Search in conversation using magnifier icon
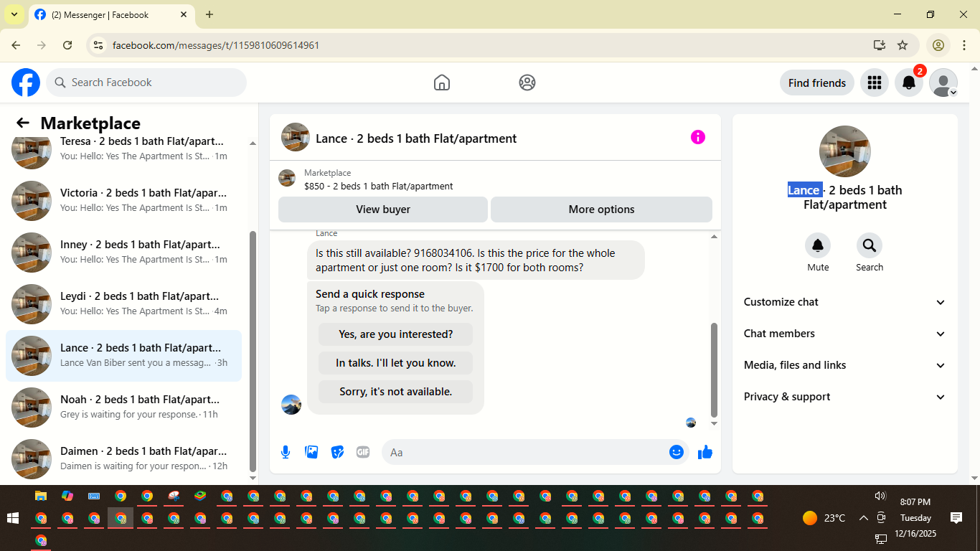The image size is (980, 551). click(x=870, y=245)
